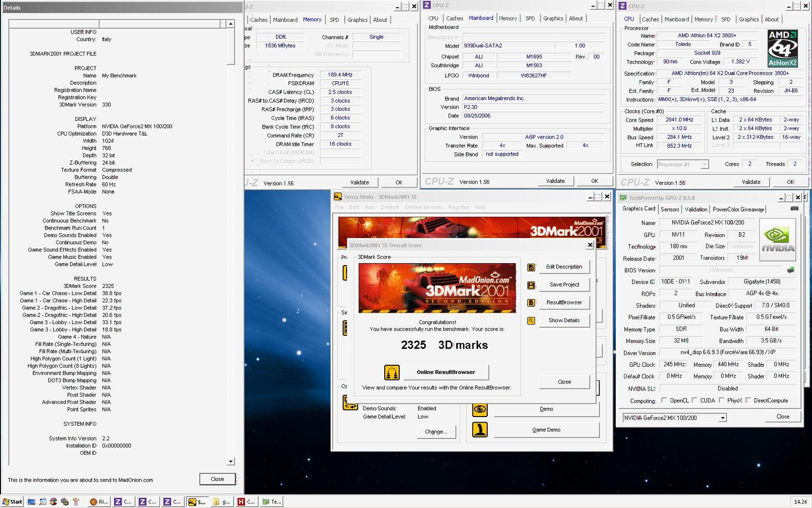This screenshot has width=812, height=508.
Task: Open the About tab in Mainboard CPU-Z
Action: 576,18
